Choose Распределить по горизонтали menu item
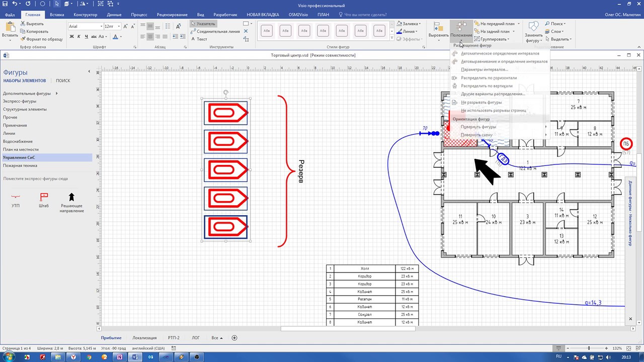The width and height of the screenshot is (644, 362). pyautogui.click(x=489, y=78)
